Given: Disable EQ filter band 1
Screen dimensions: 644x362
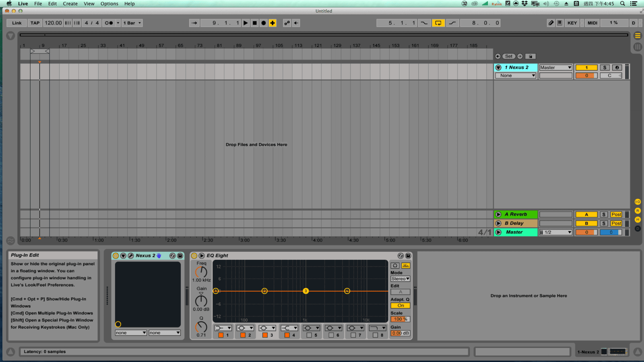Looking at the screenshot, I should pyautogui.click(x=221, y=335).
